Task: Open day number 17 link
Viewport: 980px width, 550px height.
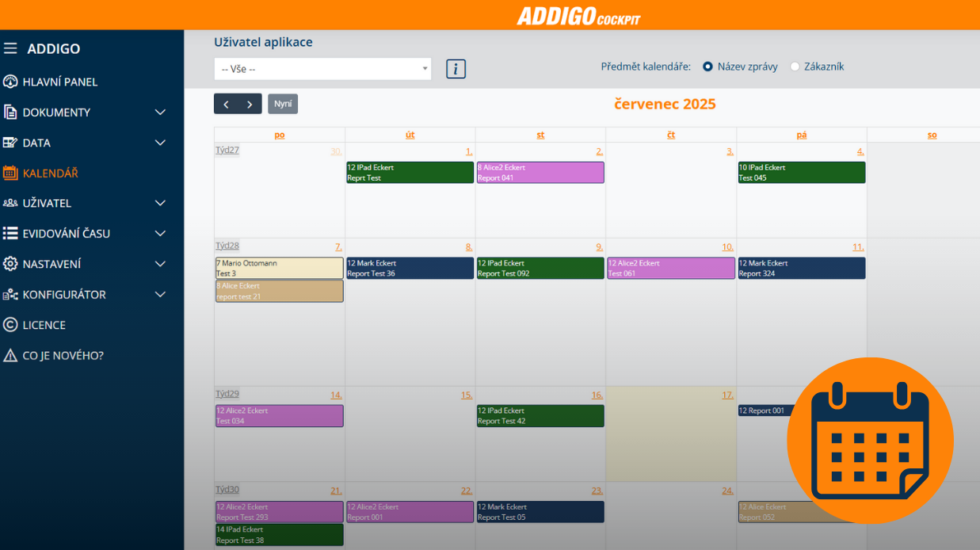Action: (727, 395)
